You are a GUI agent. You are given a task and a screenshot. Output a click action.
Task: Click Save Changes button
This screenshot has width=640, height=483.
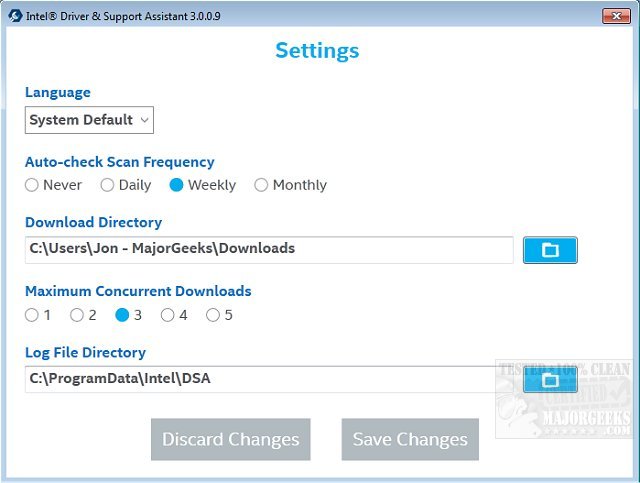(410, 439)
